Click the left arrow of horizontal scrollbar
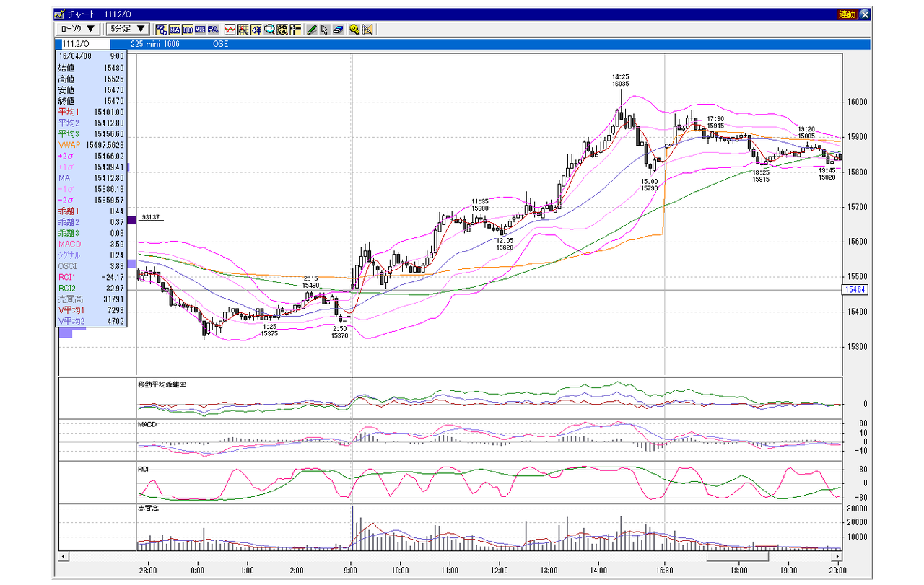 pos(63,557)
